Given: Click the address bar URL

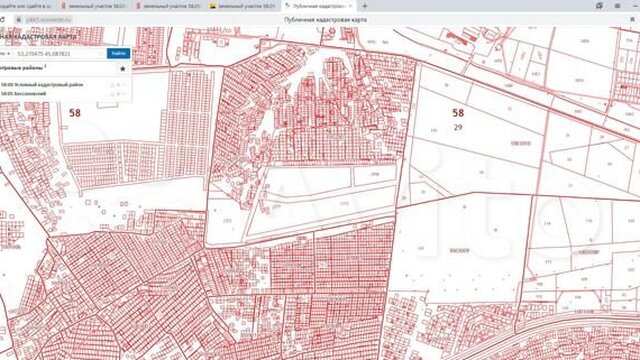Looking at the screenshot, I should [49, 19].
